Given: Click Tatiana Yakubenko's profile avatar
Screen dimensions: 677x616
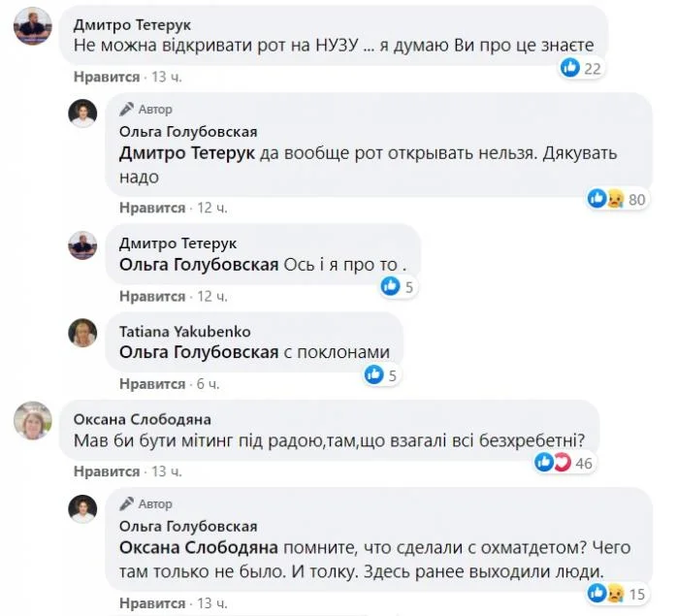Looking at the screenshot, I should pos(82,334).
